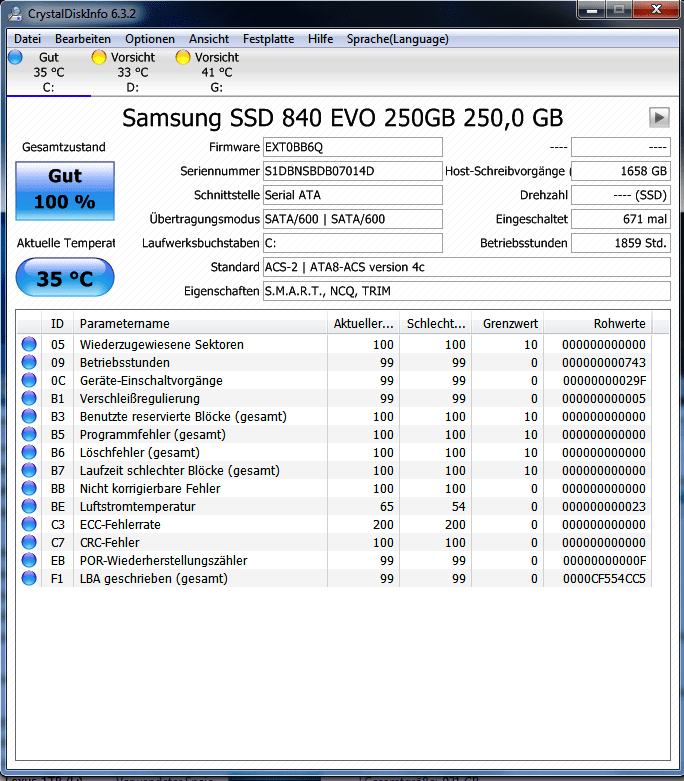
Task: Click the blue status orb for drive C:
Action: pos(15,57)
